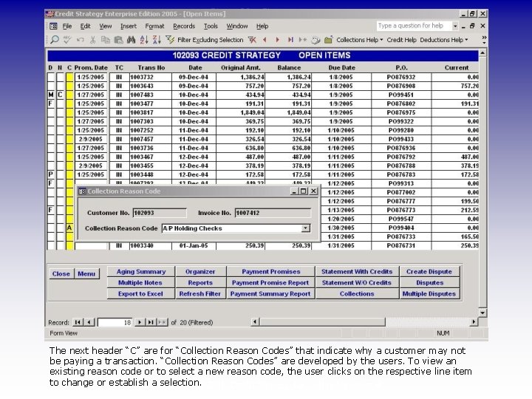Click the Collection Reason Code dialog title icon

(82, 191)
